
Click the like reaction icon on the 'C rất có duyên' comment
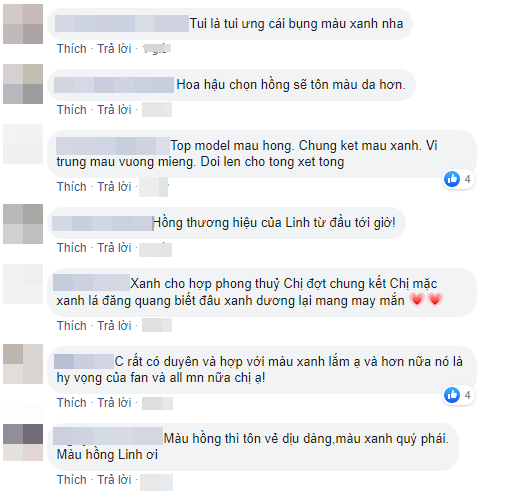tap(452, 395)
